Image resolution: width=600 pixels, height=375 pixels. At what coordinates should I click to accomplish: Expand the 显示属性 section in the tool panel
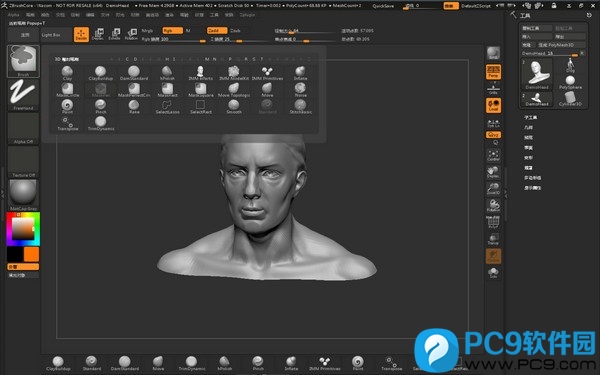(532, 188)
